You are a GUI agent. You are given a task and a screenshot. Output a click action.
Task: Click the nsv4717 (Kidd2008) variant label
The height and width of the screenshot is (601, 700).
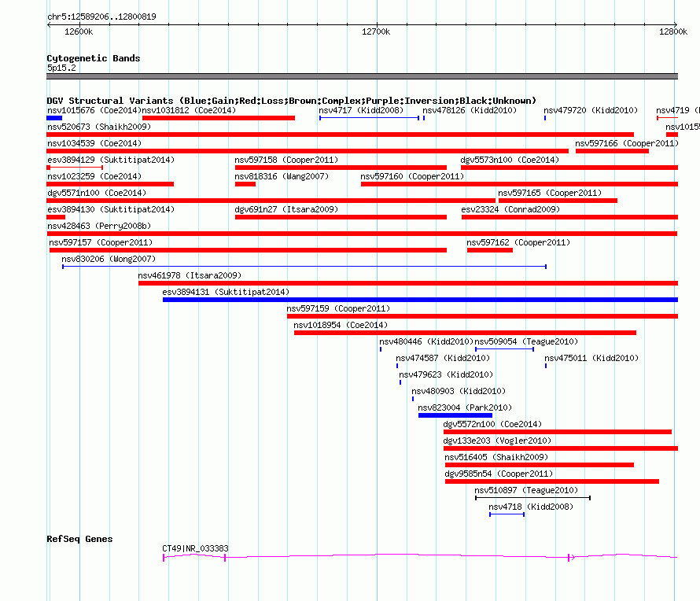(x=361, y=110)
